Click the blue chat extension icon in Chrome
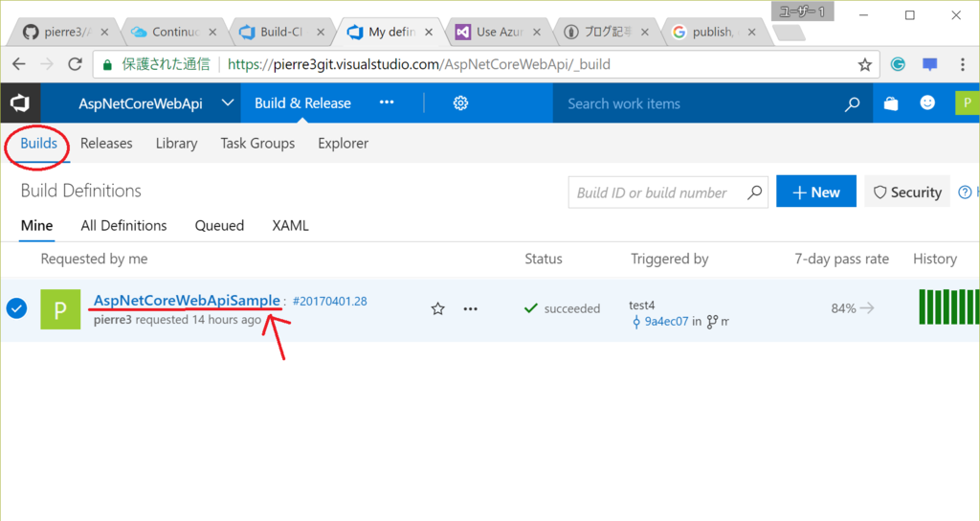Screen dimensions: 980x521 [930, 64]
